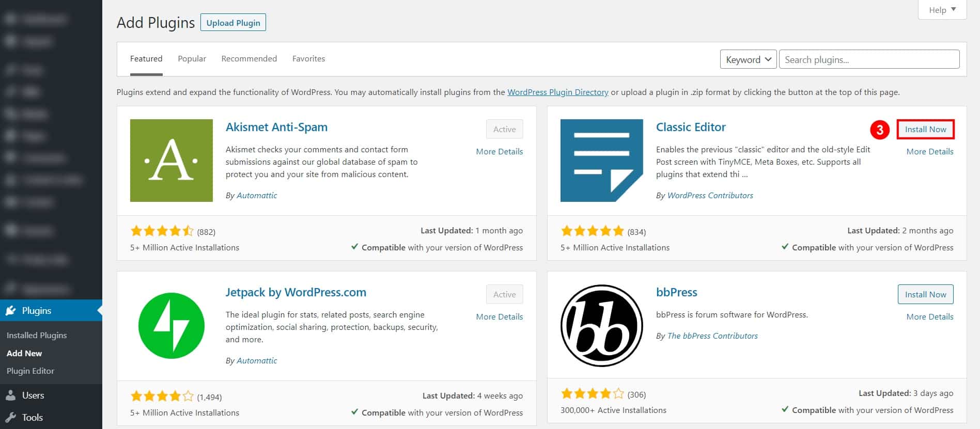Screen dimensions: 980x429
Task: Install the Classic Editor plugin
Action: click(x=926, y=129)
